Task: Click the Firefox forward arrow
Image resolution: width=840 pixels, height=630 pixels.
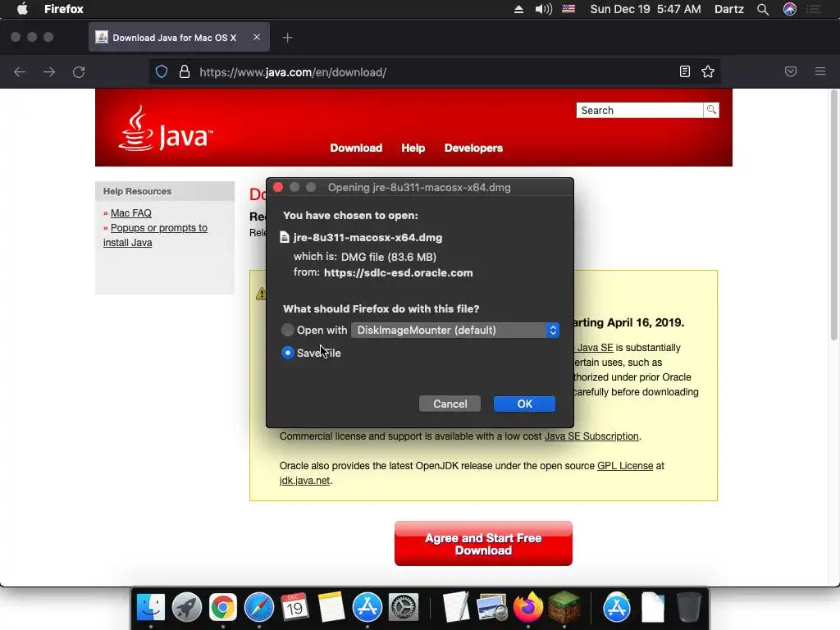Action: tap(49, 72)
